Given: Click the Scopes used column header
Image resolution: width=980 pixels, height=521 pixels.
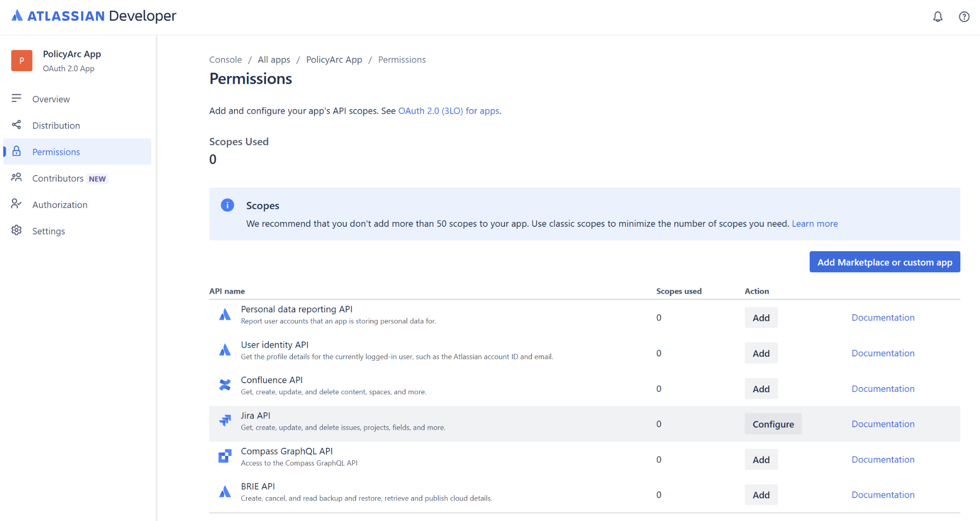Looking at the screenshot, I should click(x=679, y=291).
